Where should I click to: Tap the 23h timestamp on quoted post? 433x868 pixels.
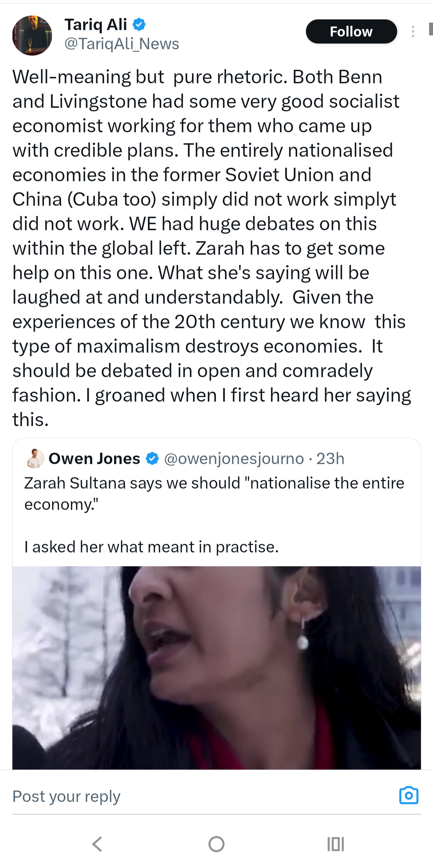click(330, 459)
